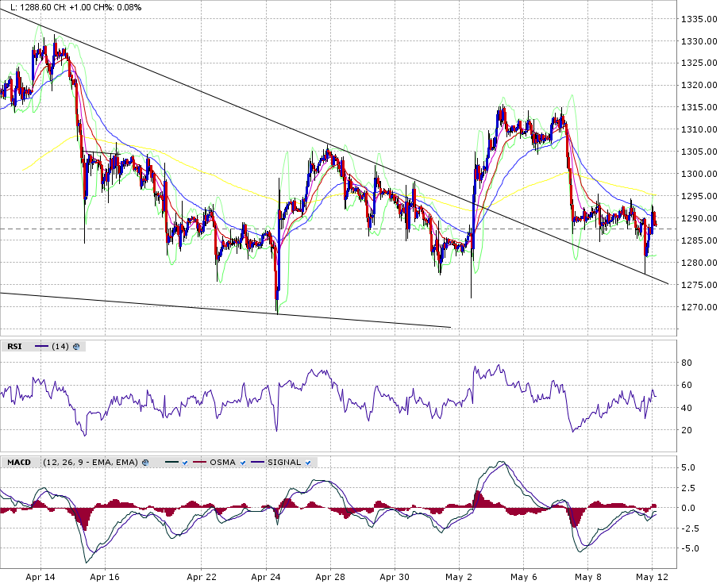Viewport: 724px width, 588px height.
Task: Click the 'L: 1288.60' last price readout
Action: pyautogui.click(x=29, y=7)
